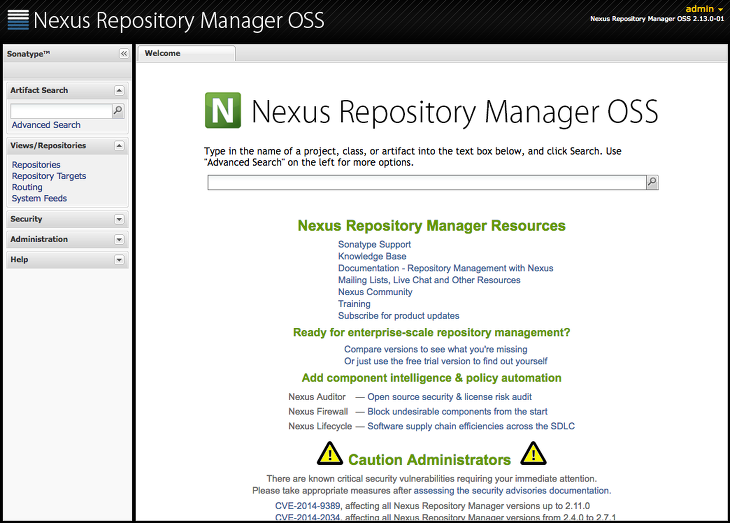730x523 pixels.
Task: Click the Nexus Firewall label
Action: tap(318, 412)
